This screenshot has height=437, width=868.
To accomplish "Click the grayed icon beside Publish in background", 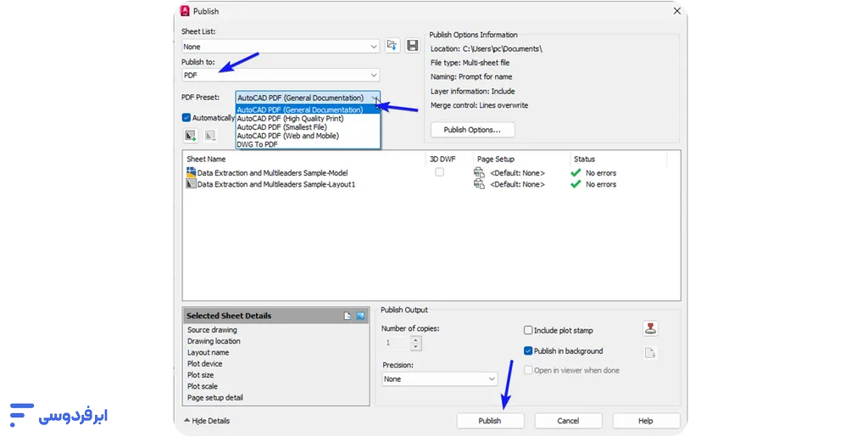I will pyautogui.click(x=650, y=353).
